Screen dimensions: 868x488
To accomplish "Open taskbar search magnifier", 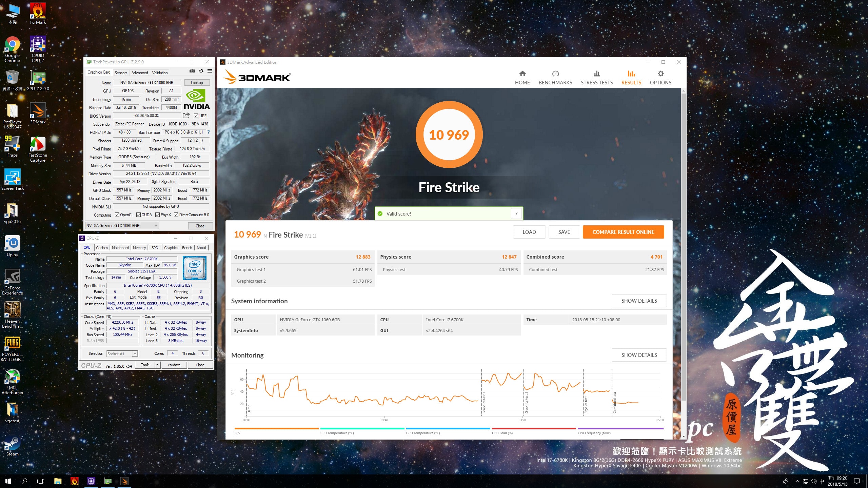I will pos(24,481).
